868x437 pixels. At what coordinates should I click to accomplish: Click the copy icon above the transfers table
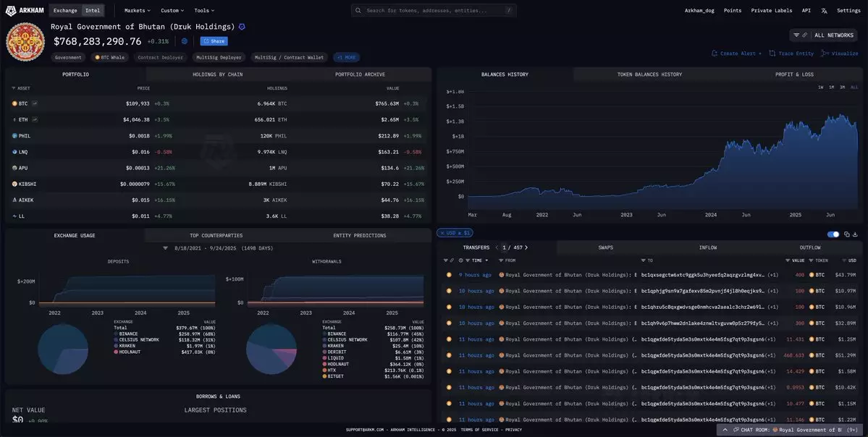tap(847, 234)
